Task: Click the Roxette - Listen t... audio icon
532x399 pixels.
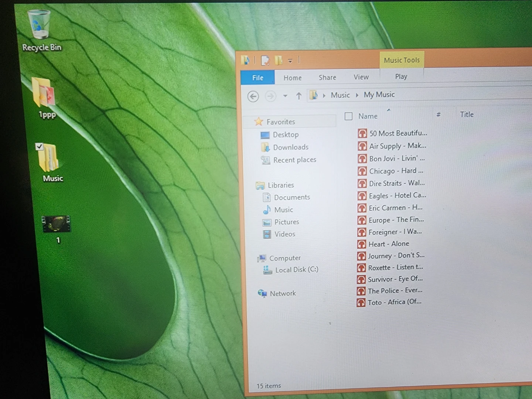Action: tap(361, 268)
